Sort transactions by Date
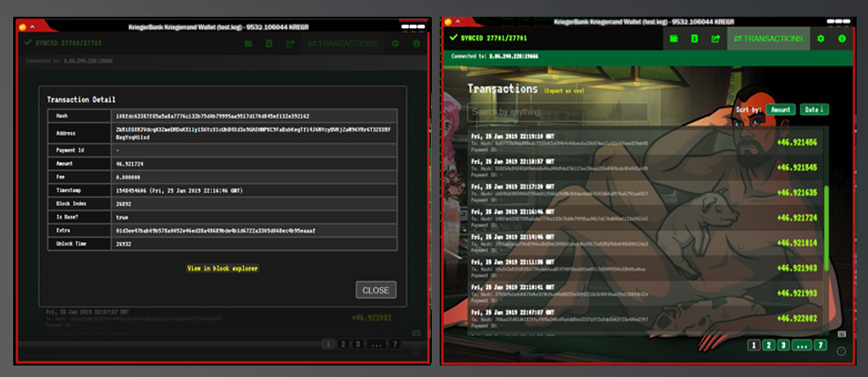 point(814,109)
